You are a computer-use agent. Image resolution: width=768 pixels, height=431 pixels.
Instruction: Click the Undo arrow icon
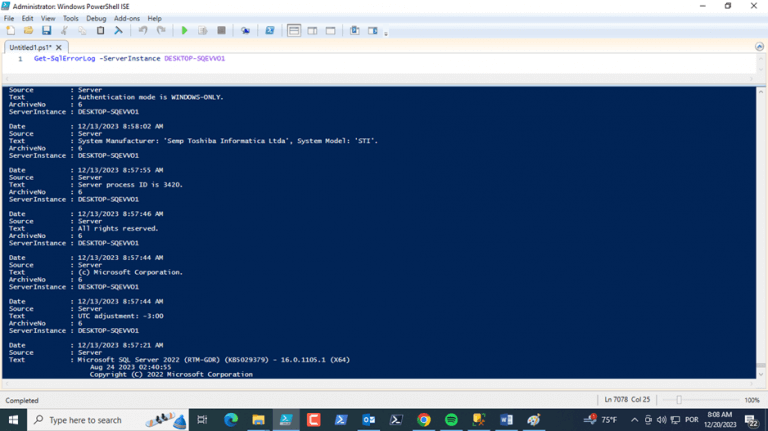pos(143,30)
